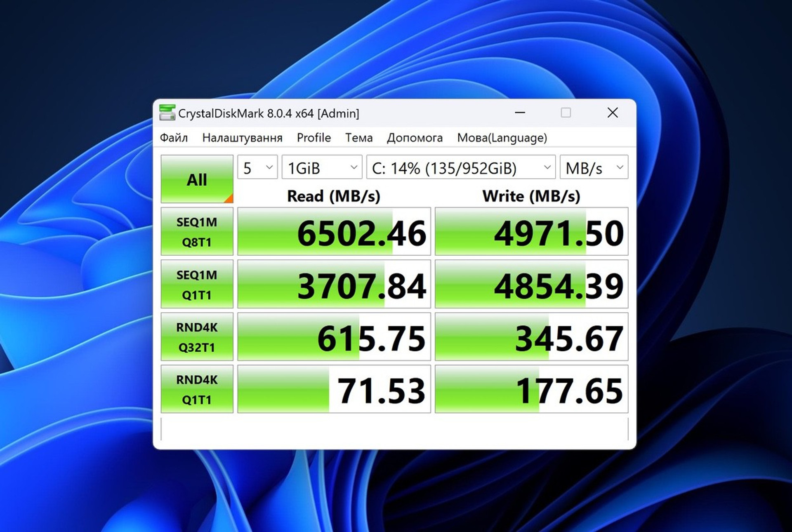Run the SEQ1M Q8T1 test
Image resolution: width=792 pixels, height=532 pixels.
click(x=197, y=232)
